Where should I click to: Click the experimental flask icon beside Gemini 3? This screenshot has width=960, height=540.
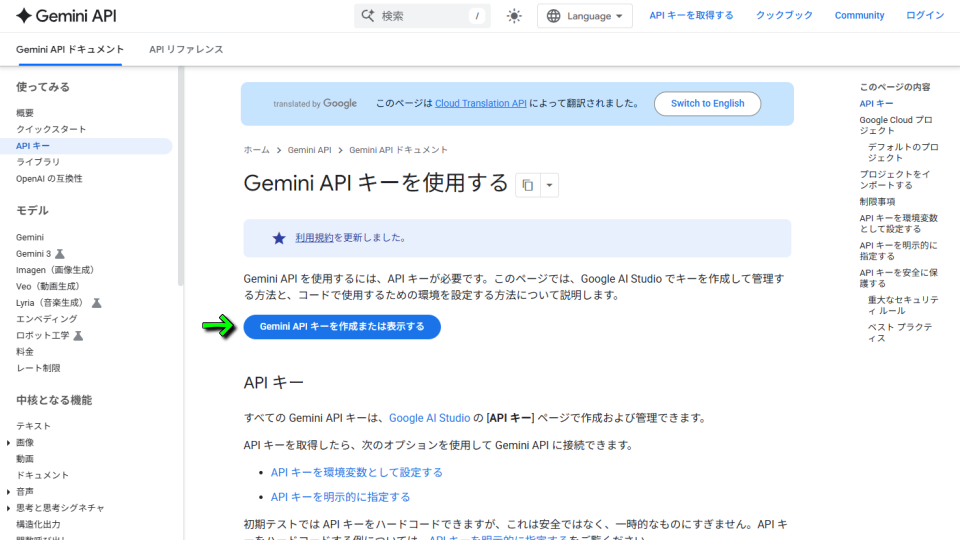coord(60,254)
